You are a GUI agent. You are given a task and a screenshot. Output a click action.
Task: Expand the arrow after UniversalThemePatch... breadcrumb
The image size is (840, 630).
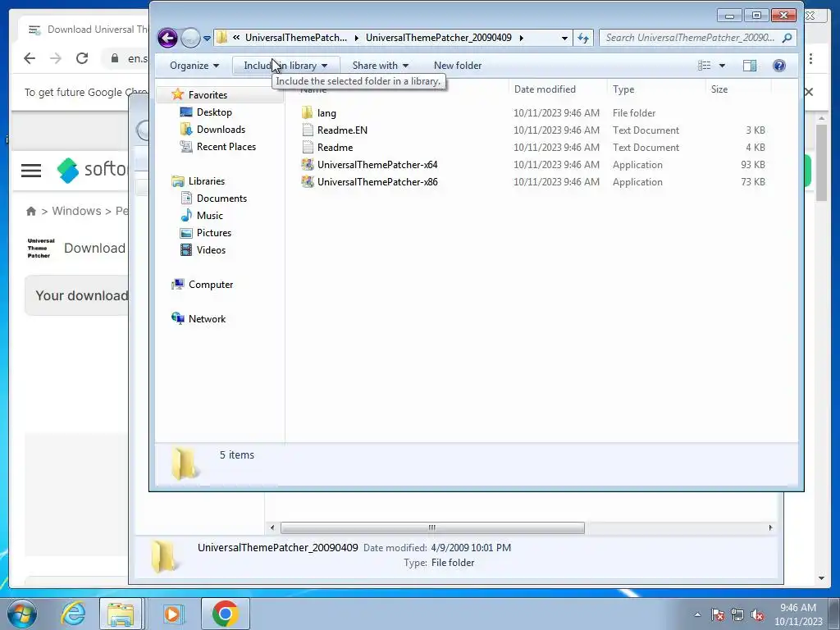coord(356,38)
